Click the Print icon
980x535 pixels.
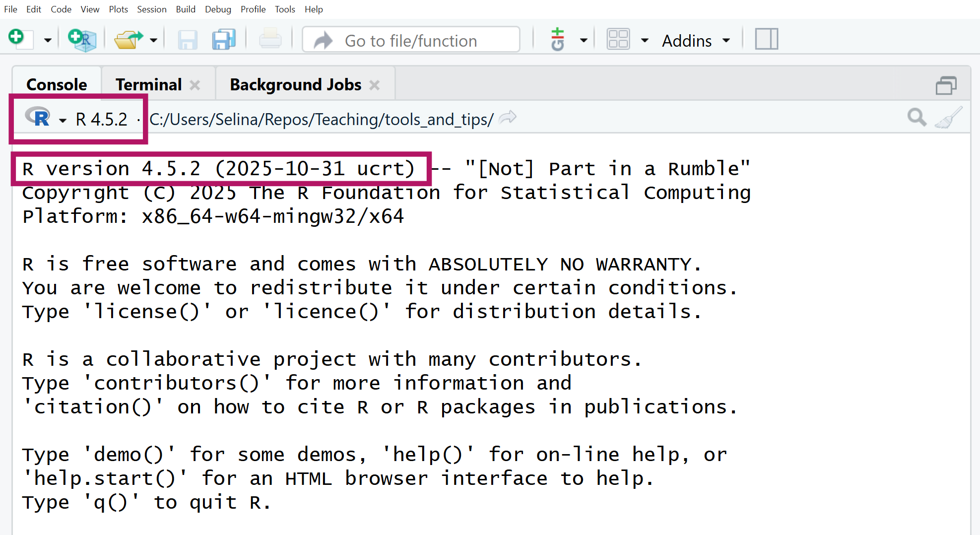270,40
